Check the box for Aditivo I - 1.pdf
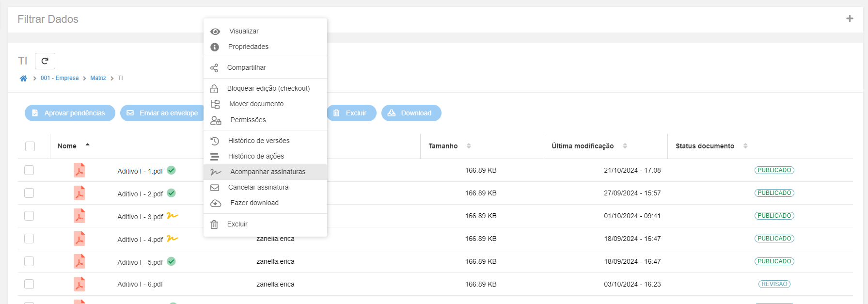Viewport: 868px width, 304px height. pos(29,170)
